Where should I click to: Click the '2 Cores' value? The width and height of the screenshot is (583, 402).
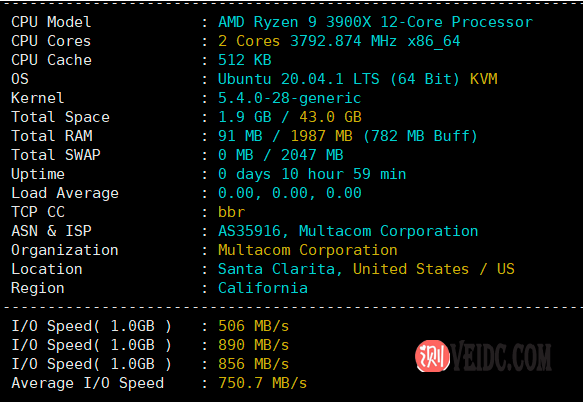point(249,41)
